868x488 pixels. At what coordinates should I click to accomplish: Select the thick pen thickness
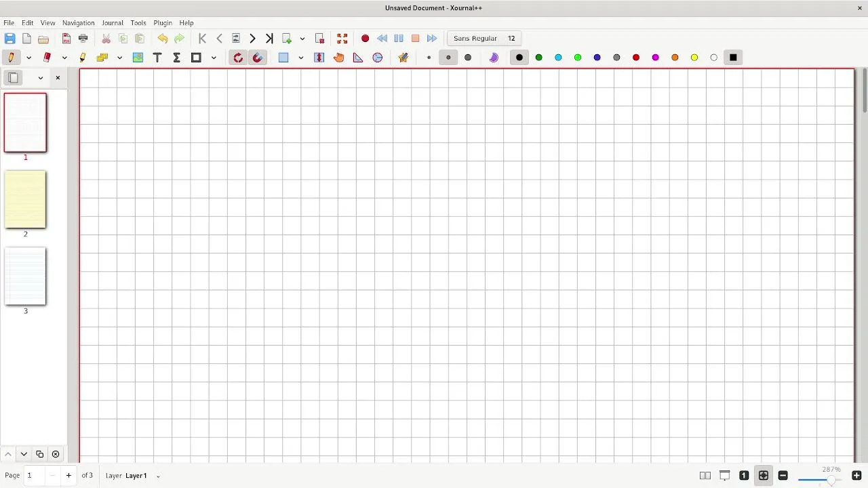tap(468, 58)
